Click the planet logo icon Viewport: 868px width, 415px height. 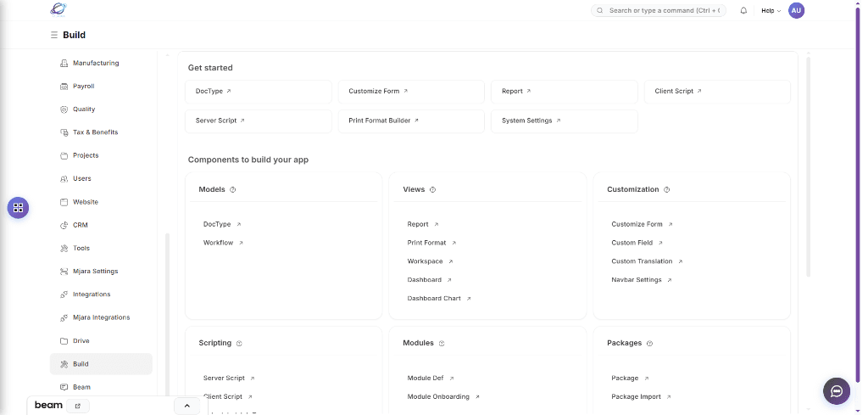tap(58, 9)
